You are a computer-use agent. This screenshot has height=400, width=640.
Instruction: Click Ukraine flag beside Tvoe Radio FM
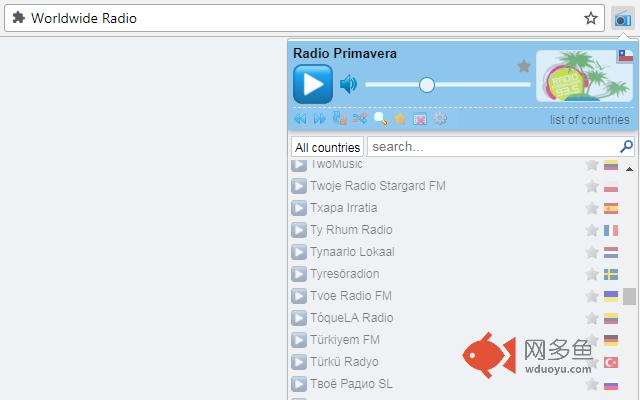click(x=611, y=297)
